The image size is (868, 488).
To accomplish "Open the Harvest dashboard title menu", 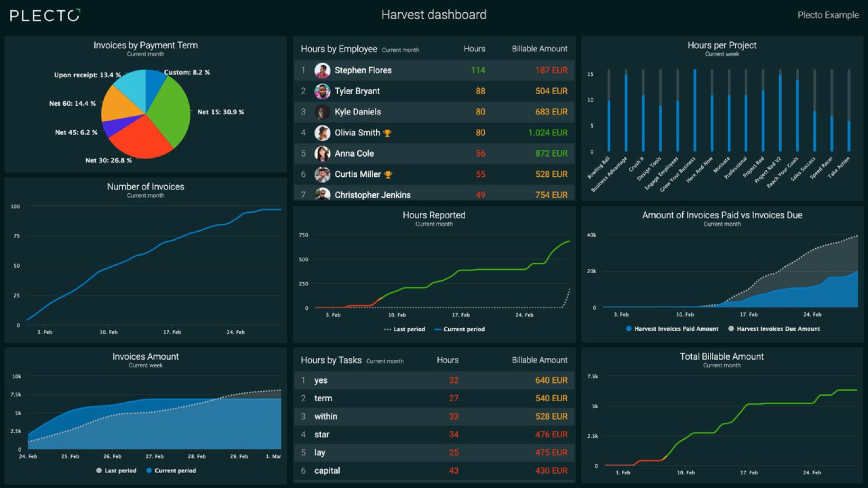I will point(433,14).
